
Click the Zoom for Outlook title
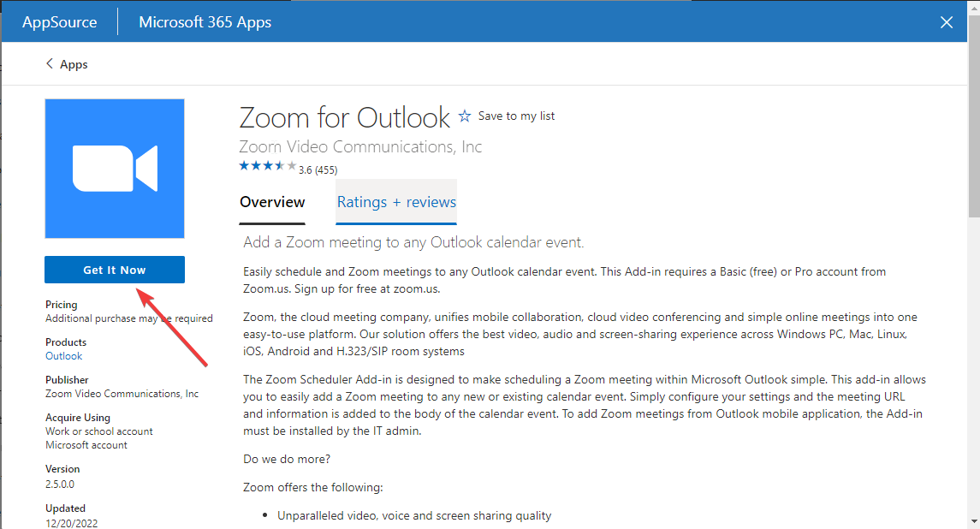[344, 116]
